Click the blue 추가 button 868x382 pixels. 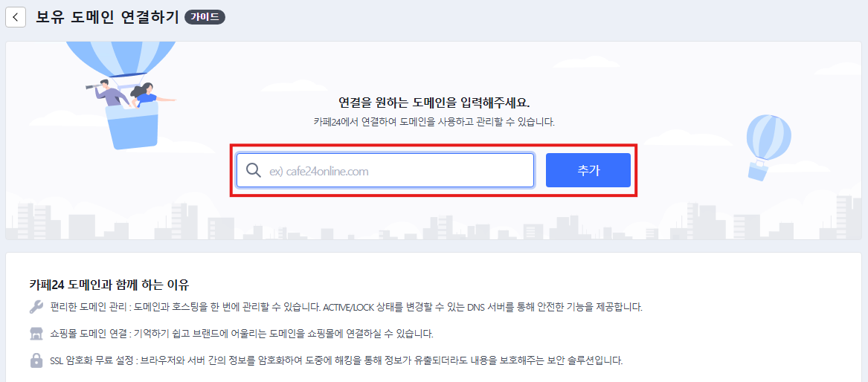tap(588, 170)
